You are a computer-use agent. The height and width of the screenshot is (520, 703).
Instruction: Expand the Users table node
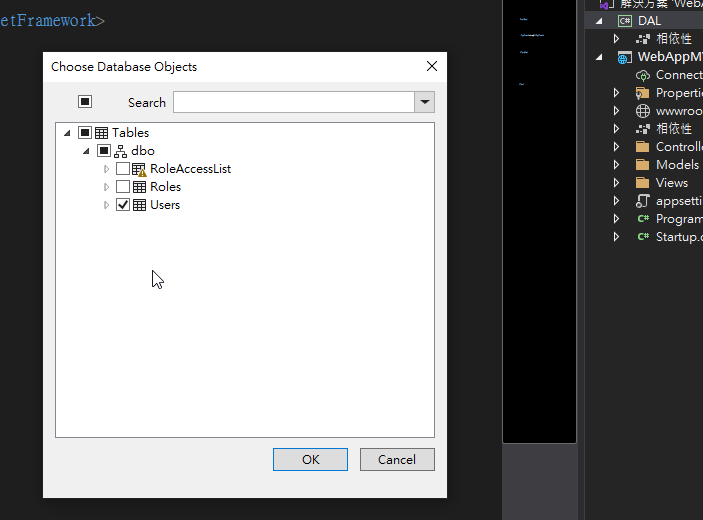tap(106, 205)
